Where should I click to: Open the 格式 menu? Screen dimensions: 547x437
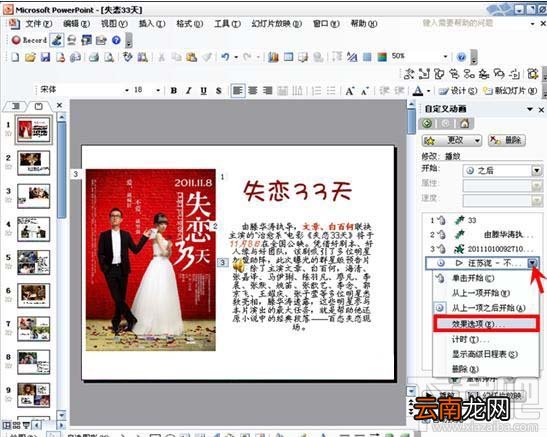[189, 24]
